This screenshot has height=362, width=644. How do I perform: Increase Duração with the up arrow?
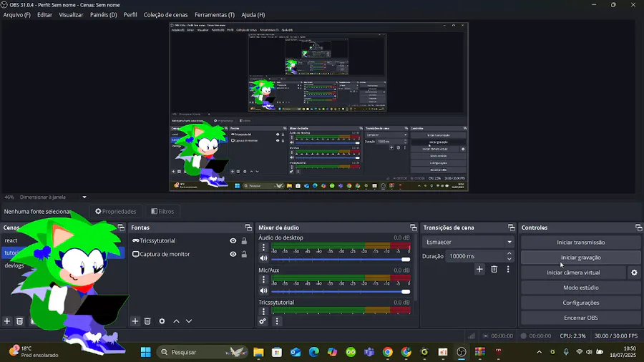509,253
